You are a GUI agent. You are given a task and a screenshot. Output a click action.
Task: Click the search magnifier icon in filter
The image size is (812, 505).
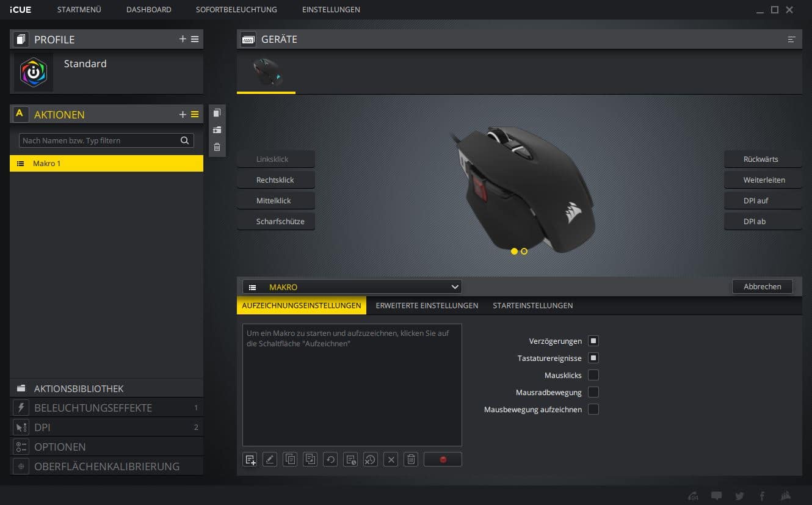(184, 140)
